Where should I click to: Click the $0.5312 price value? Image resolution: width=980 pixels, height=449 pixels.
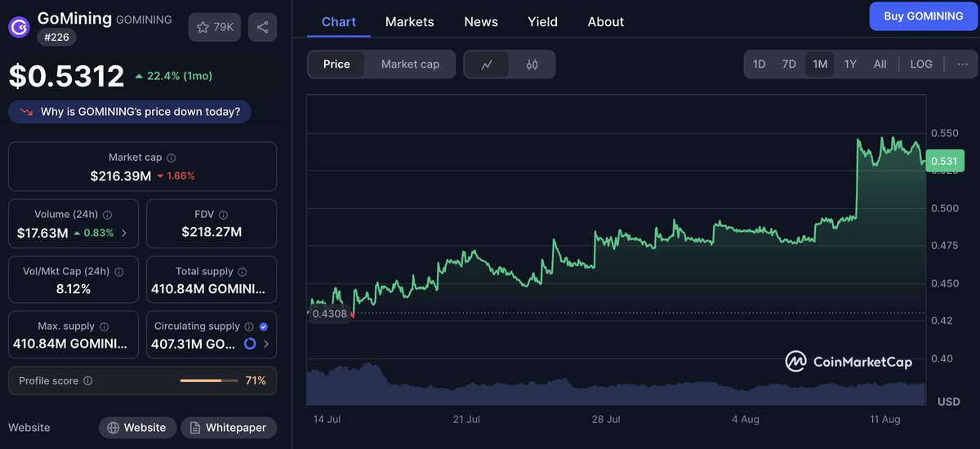(x=67, y=77)
